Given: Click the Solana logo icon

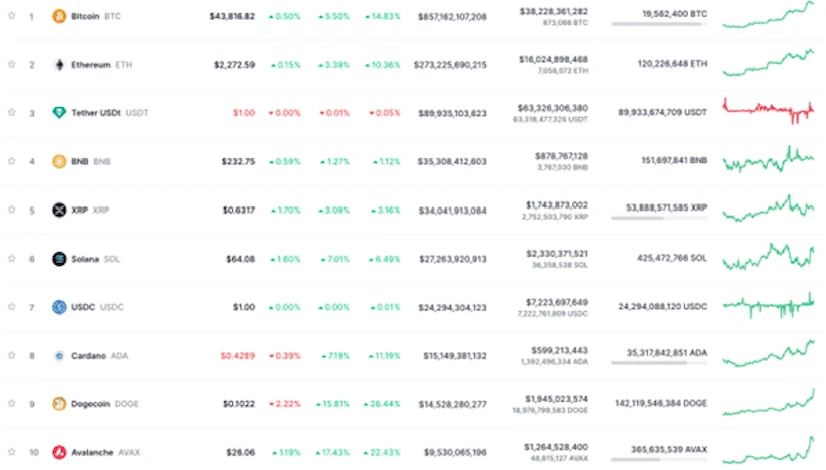Looking at the screenshot, I should tap(59, 259).
